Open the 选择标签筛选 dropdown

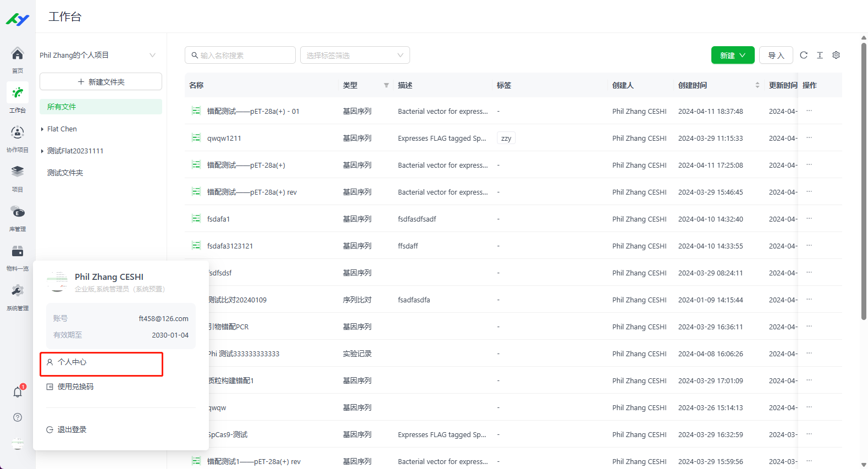(355, 55)
